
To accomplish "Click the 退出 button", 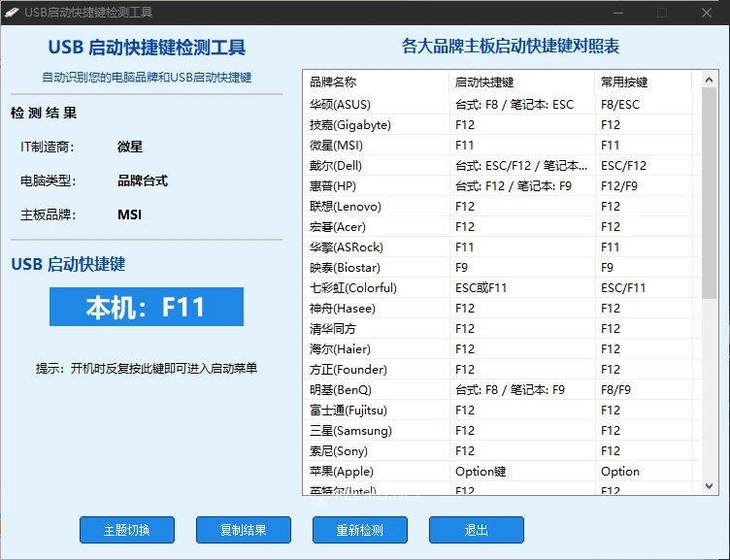I will [x=477, y=530].
